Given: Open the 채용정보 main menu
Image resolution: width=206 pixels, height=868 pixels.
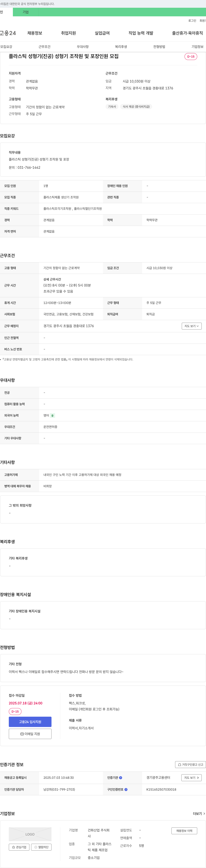Looking at the screenshot, I should tap(35, 33).
